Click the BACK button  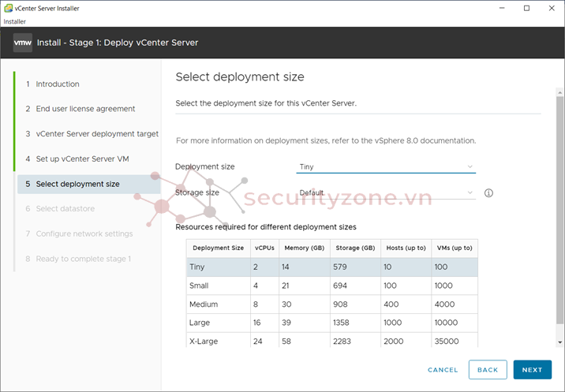tap(488, 370)
